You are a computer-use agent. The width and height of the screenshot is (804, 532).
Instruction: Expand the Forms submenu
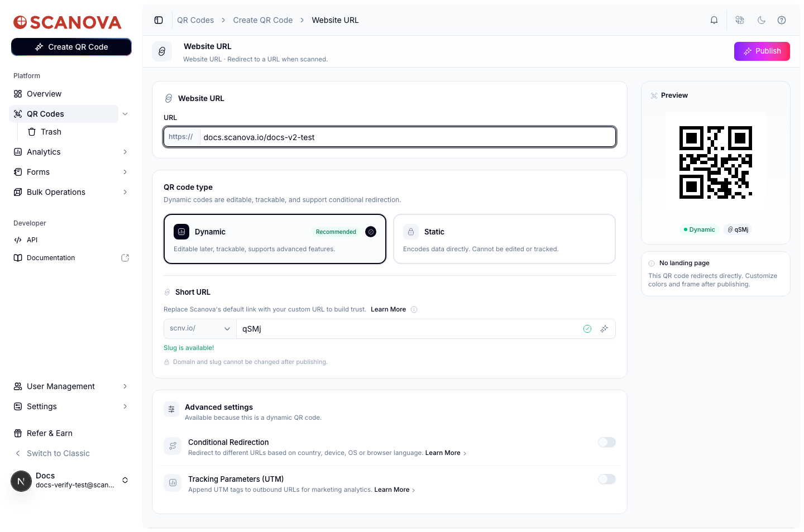pyautogui.click(x=125, y=172)
